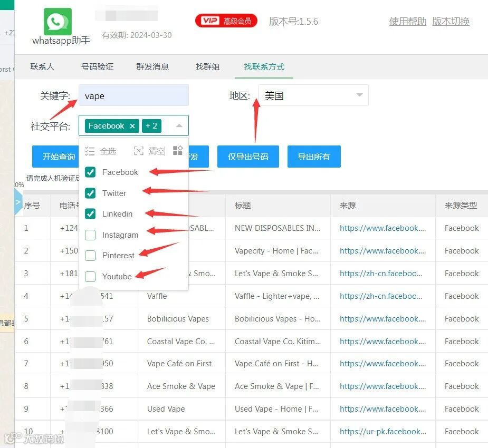Switch to the 联系人 tab
This screenshot has width=488, height=448.
point(42,66)
